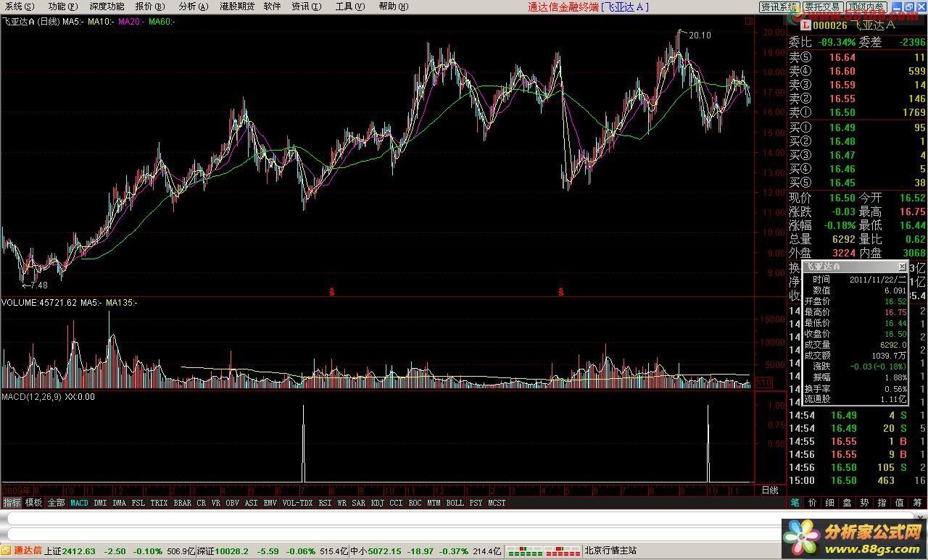928x560 pixels.
Task: Switch to the 筹 tab in side panel
Action: click(x=918, y=502)
